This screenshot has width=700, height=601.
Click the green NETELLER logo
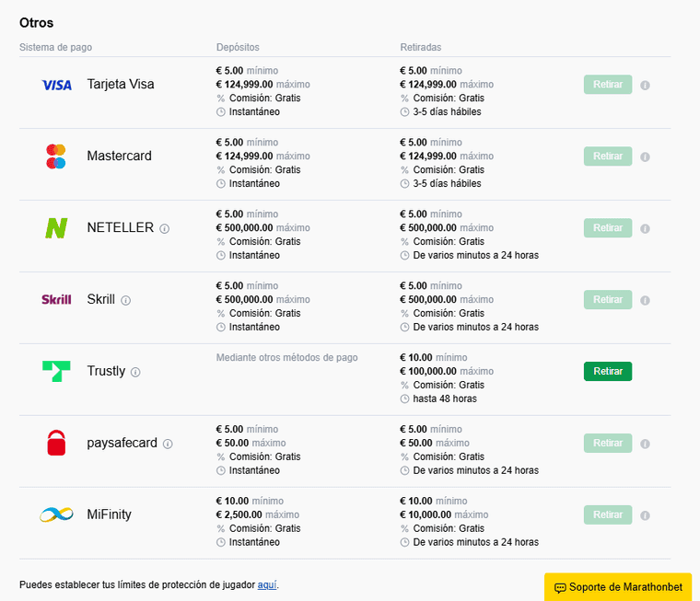click(56, 228)
